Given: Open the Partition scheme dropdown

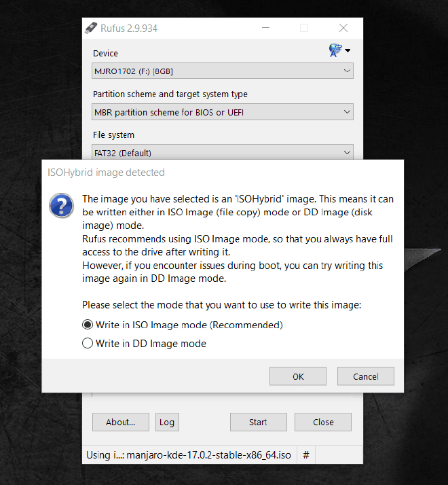Looking at the screenshot, I should (223, 112).
